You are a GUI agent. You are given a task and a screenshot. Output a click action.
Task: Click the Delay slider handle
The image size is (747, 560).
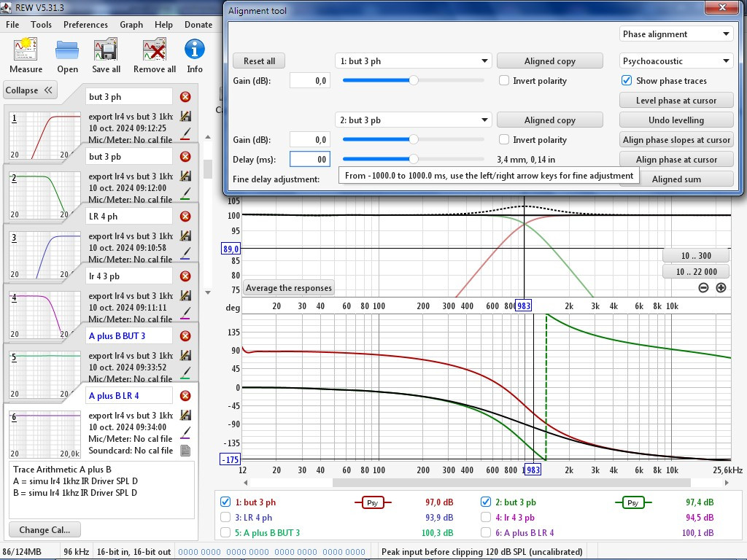[414, 159]
